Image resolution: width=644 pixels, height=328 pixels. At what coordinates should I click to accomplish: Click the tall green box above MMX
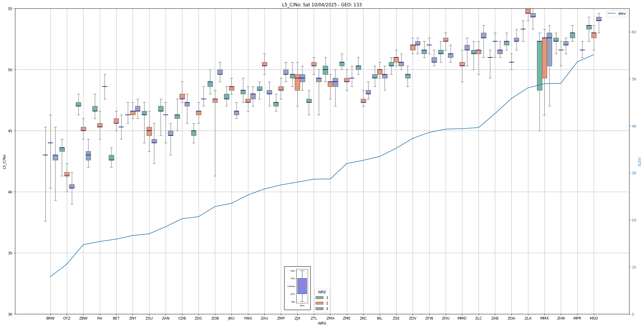pyautogui.click(x=539, y=66)
